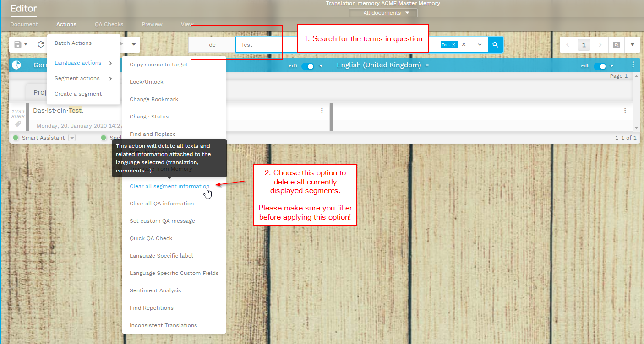Clear the search field with the X

click(x=464, y=45)
